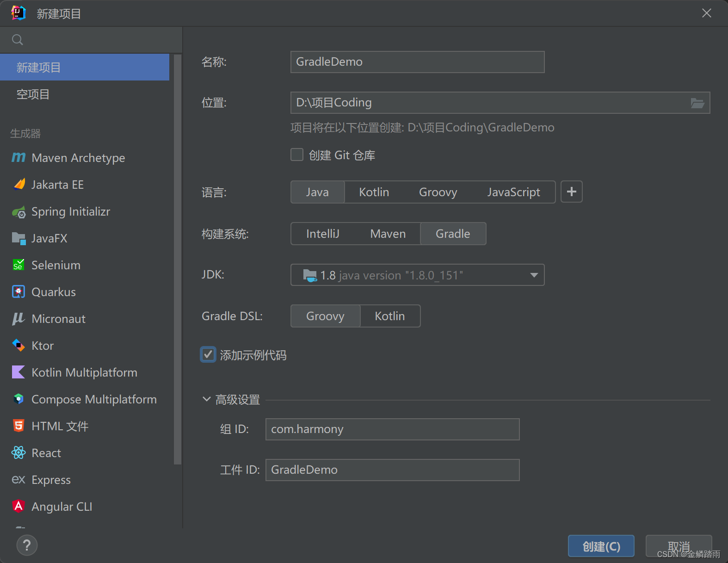Close the 新建项目 dialog with the X

(707, 13)
